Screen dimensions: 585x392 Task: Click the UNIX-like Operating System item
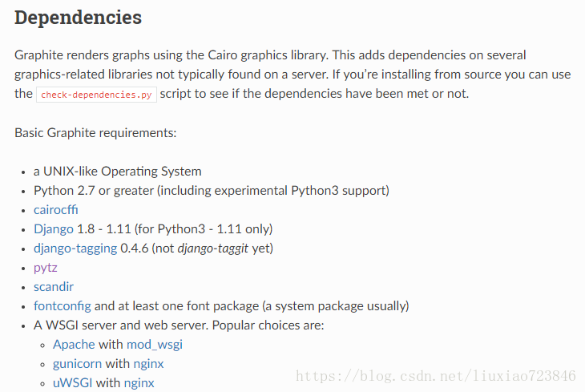point(118,172)
